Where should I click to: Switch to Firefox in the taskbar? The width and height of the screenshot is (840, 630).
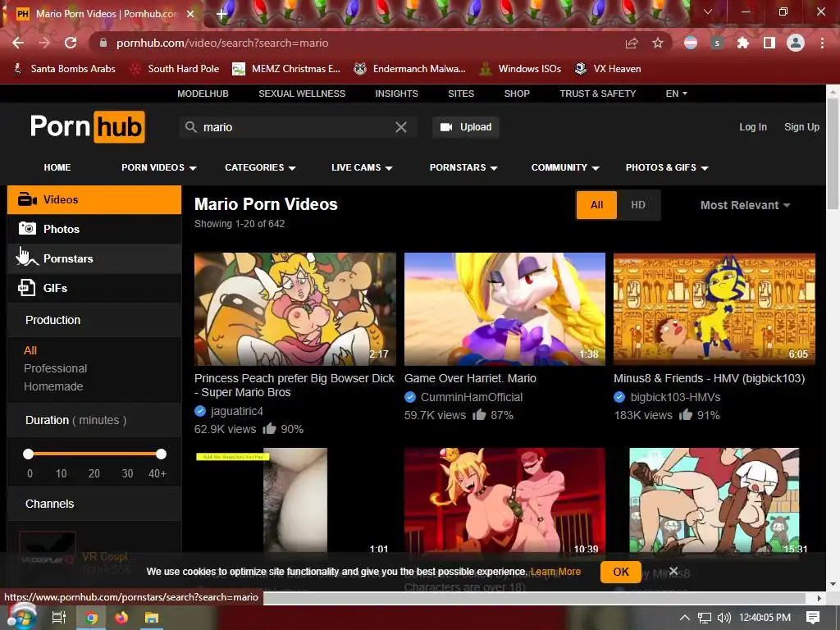(121, 618)
